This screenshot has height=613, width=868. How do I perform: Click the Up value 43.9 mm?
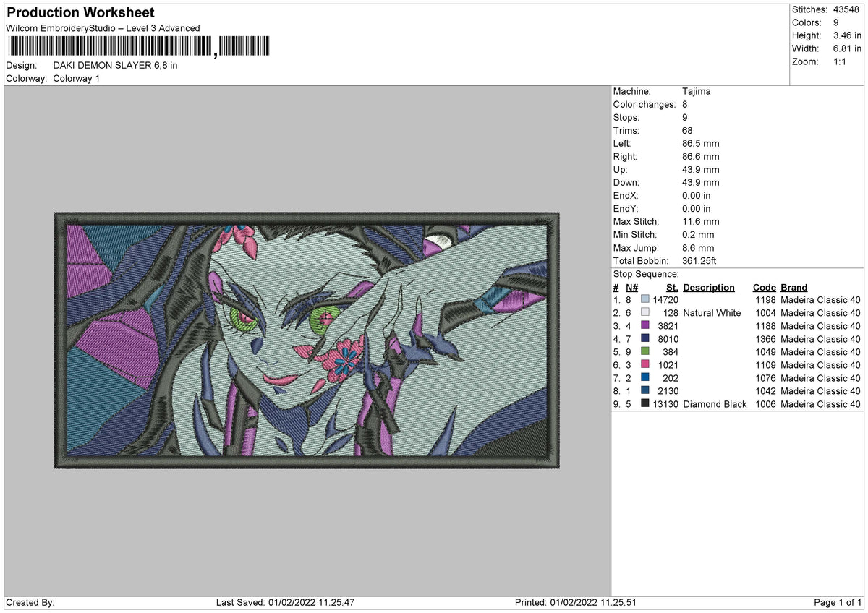click(700, 170)
